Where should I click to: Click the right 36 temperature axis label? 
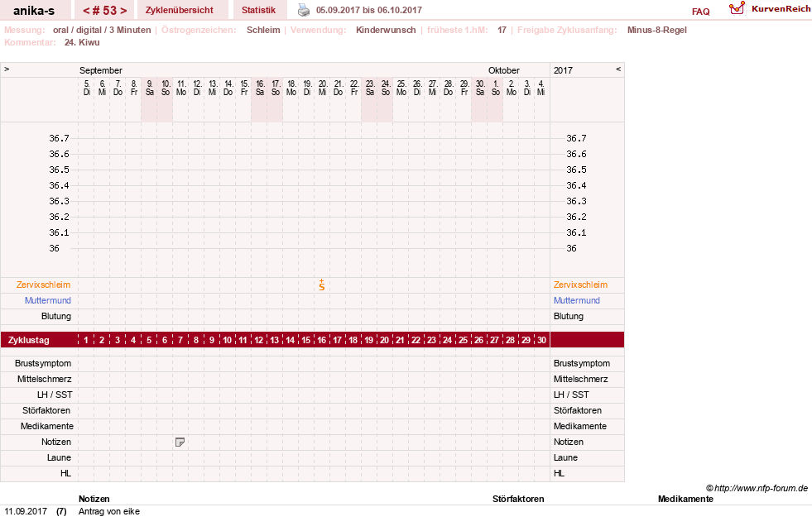point(571,248)
